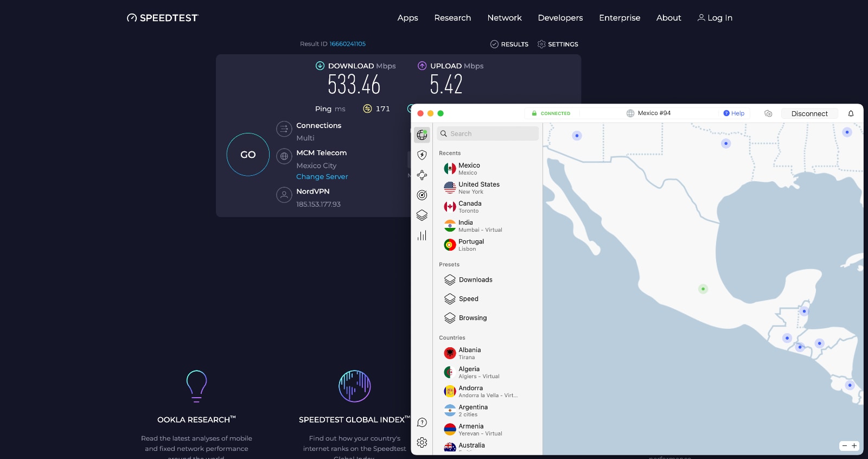Open NordVPN settings gear at sidebar bottom

coord(422,443)
